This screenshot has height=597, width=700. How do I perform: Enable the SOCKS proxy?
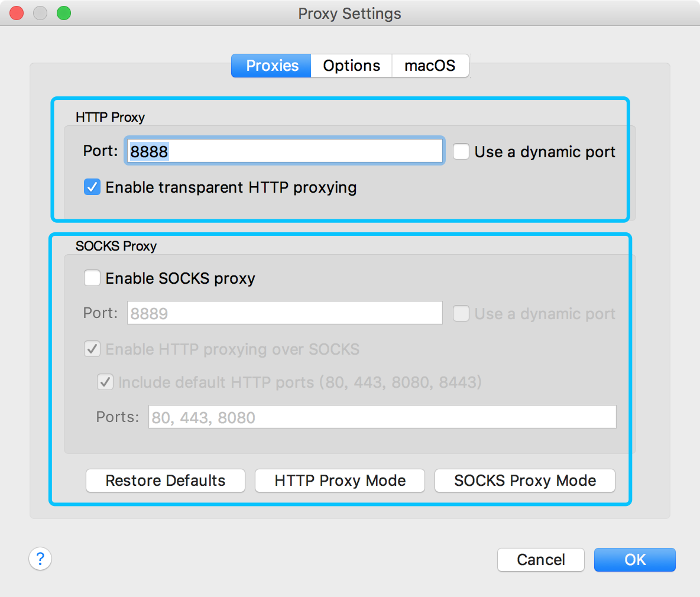point(92,278)
